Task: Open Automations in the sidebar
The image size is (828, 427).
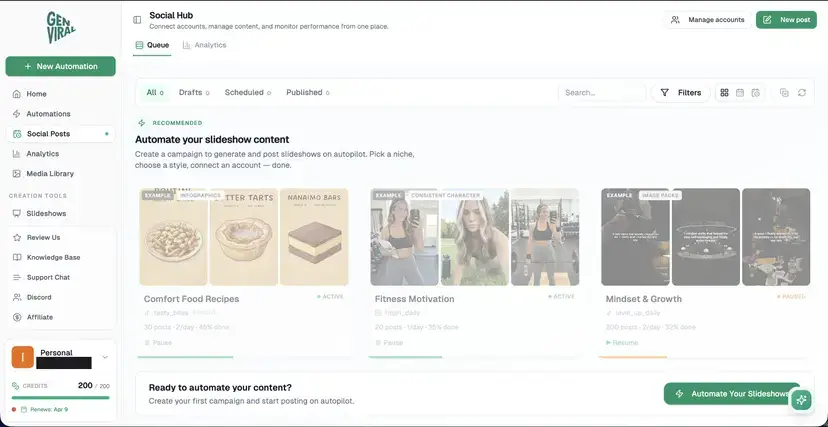Action: 48,114
